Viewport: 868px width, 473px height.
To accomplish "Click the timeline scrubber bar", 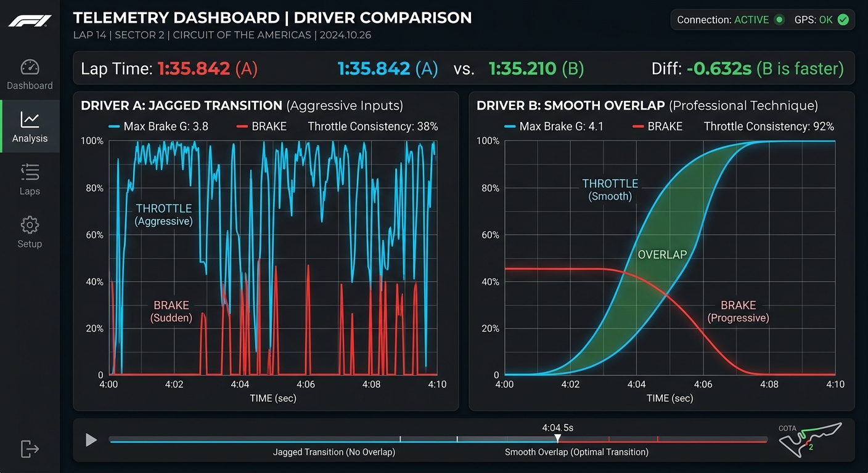I will 438,440.
